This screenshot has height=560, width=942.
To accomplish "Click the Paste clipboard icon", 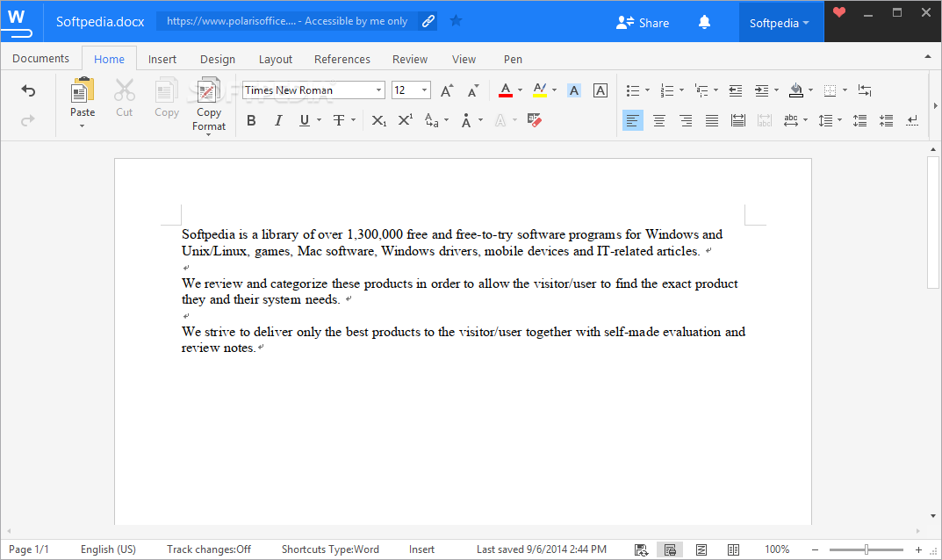I will (83, 90).
